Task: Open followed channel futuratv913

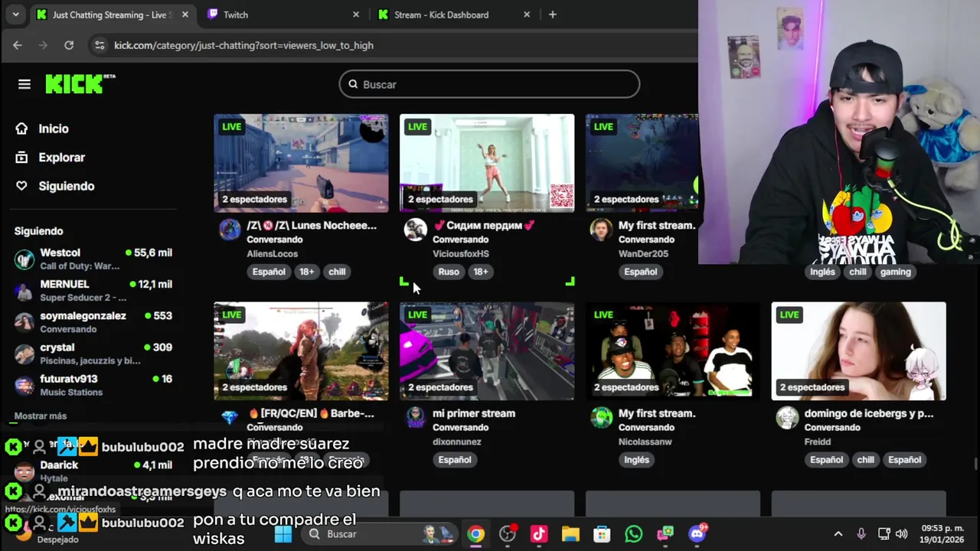Action: point(93,385)
